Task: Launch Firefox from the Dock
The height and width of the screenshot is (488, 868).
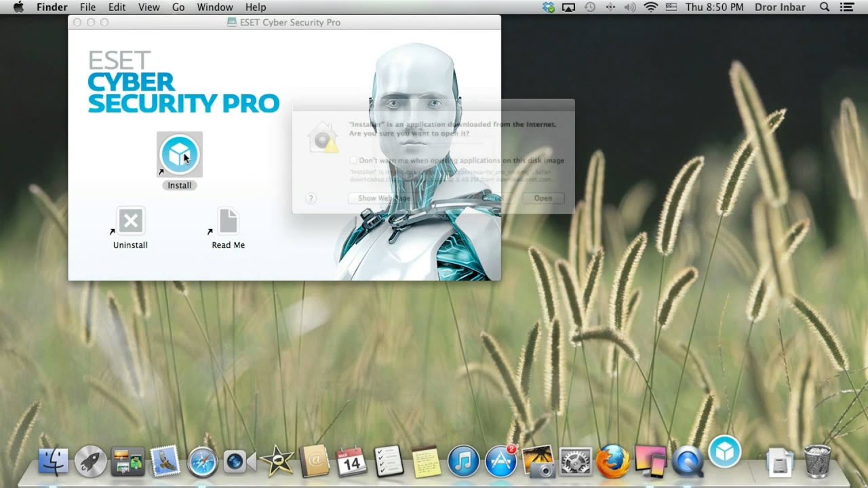Action: click(x=612, y=462)
